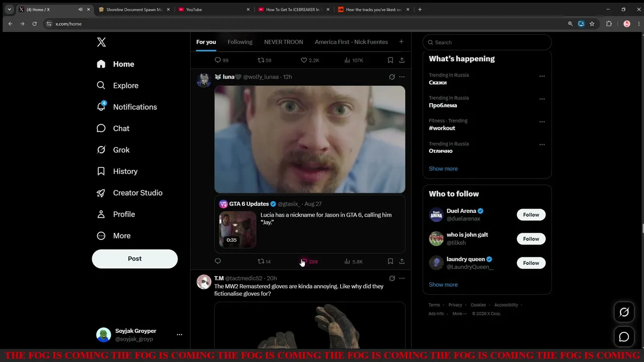
Task: Repost the wolfy_lunaa post with 14 reposts
Action: point(264,261)
